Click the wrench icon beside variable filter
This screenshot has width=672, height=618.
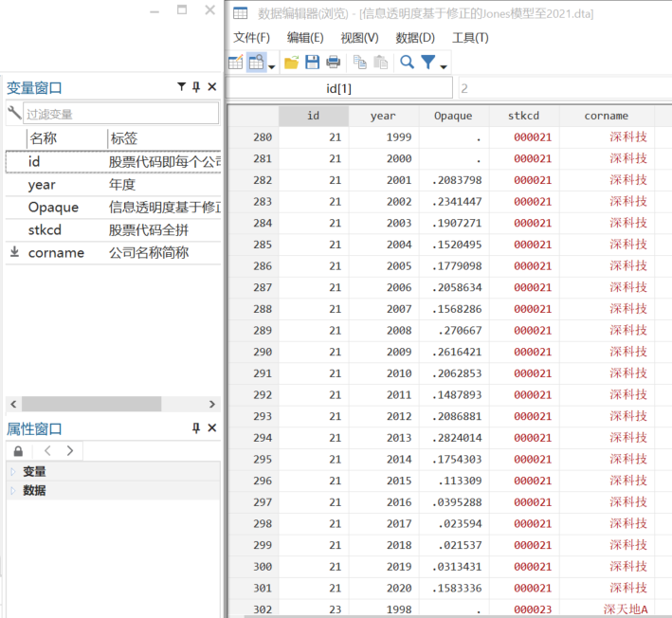[13, 113]
